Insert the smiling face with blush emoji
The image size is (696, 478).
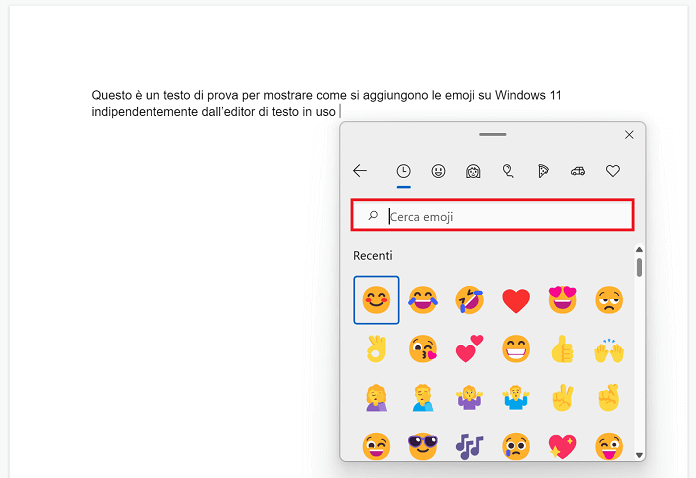click(x=376, y=300)
